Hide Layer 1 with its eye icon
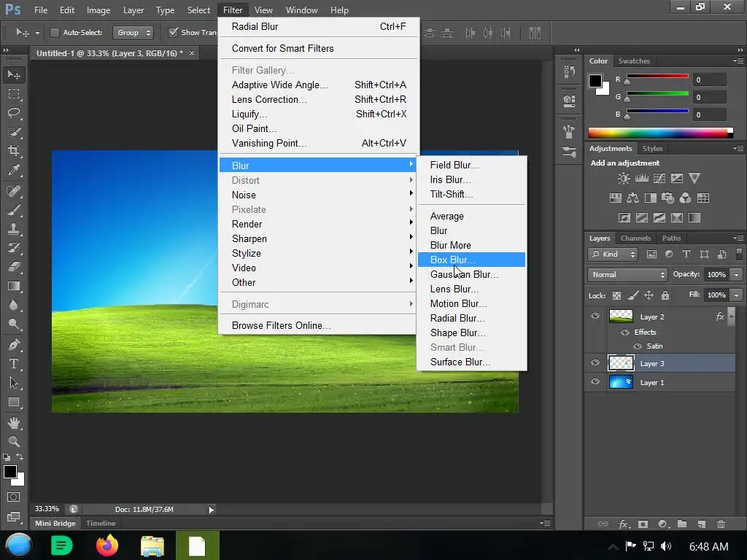This screenshot has height=560, width=747. pos(595,382)
